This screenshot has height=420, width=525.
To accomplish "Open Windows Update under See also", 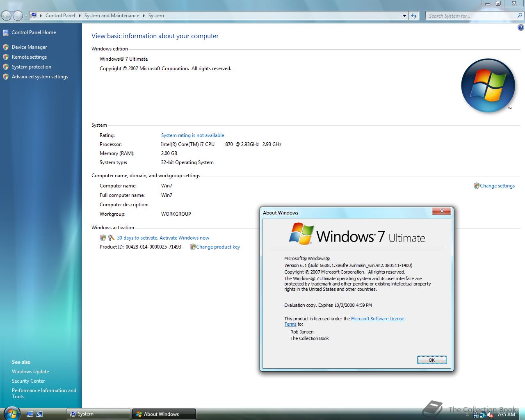I will point(30,372).
